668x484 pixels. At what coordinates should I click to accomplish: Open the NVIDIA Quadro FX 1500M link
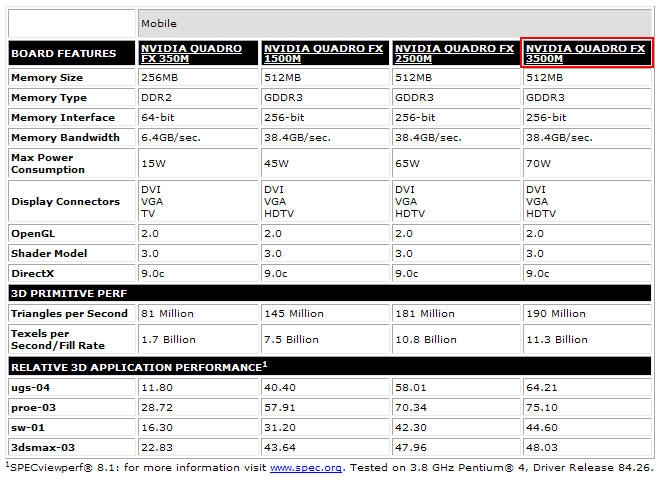pos(323,54)
